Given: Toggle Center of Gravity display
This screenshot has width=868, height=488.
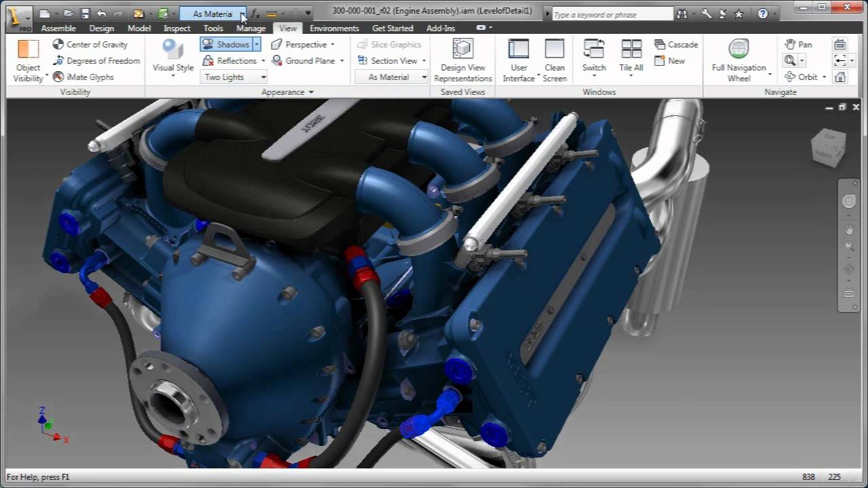Looking at the screenshot, I should click(x=90, y=44).
